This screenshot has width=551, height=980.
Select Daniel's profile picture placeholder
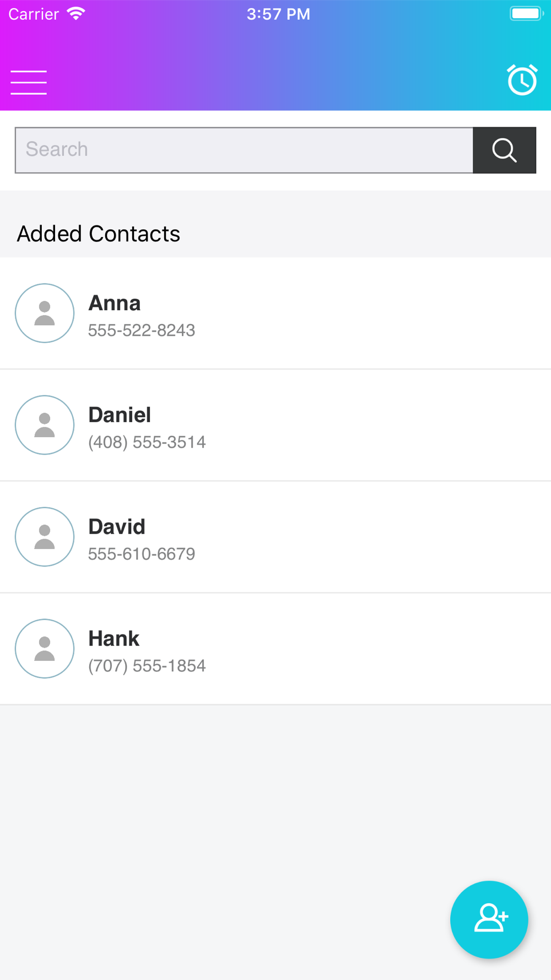click(45, 425)
